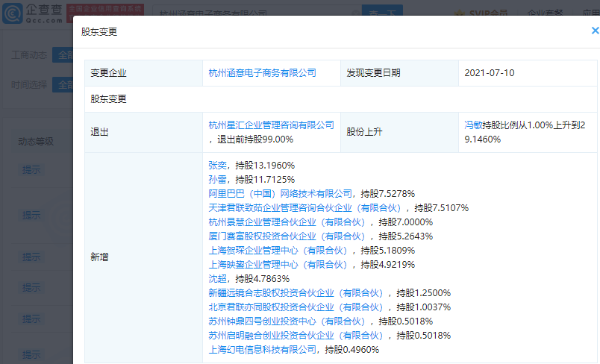The width and height of the screenshot is (600, 364).
Task: Open 苏州启明融合创业投资合伙企业 link
Action: [x=296, y=335]
